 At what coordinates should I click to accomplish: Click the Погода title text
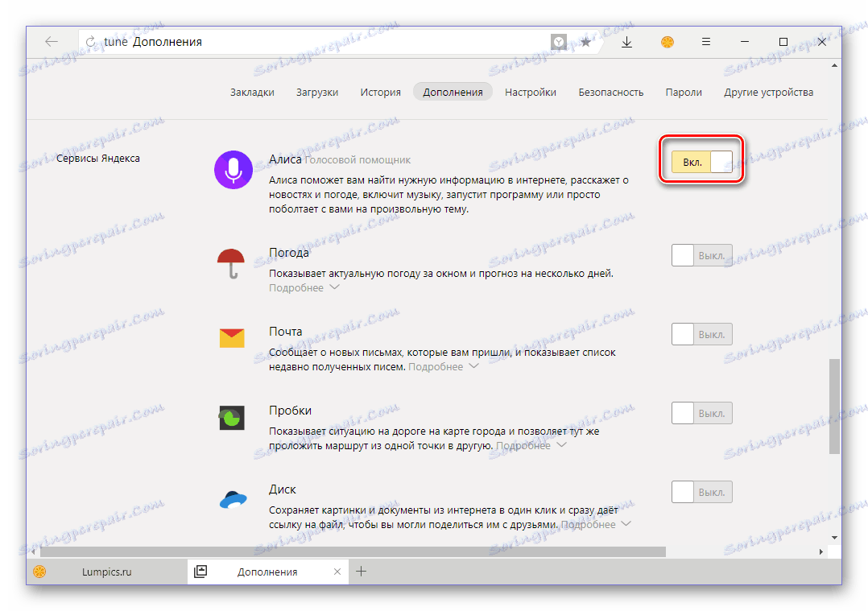point(289,253)
